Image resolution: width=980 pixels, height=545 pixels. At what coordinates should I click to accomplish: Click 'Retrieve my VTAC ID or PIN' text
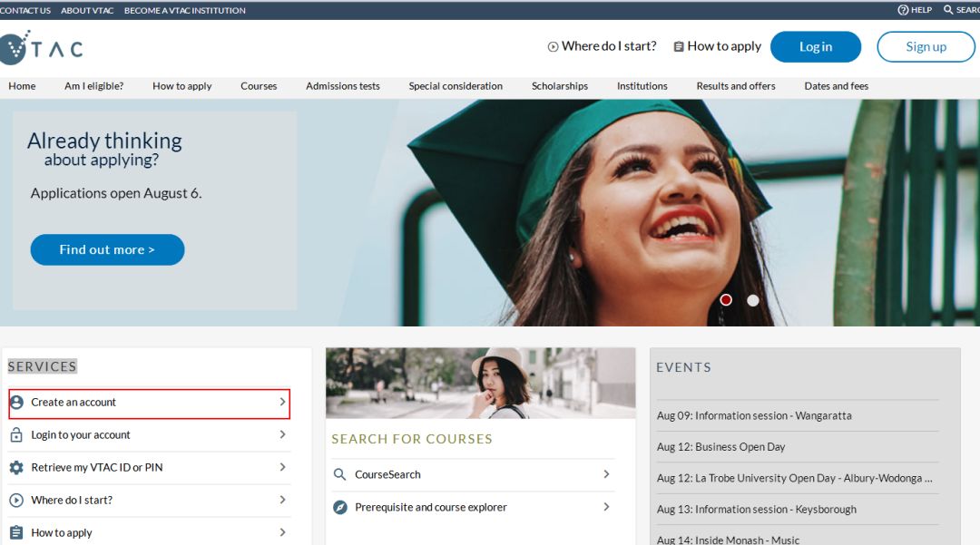(x=97, y=467)
